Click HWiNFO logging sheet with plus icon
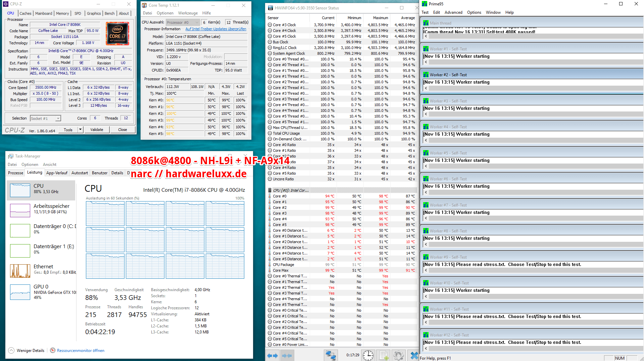Viewport: 644px width, 361px height. point(384,355)
